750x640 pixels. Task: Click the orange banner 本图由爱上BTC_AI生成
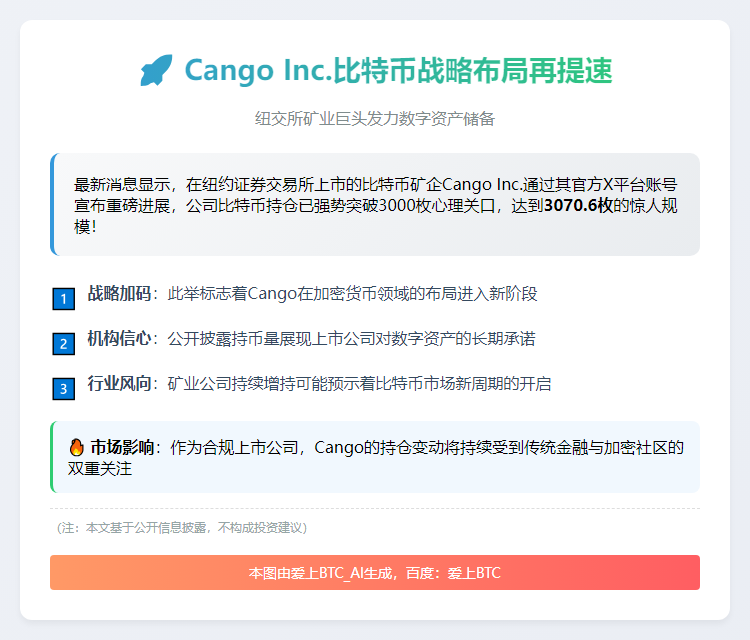(375, 573)
